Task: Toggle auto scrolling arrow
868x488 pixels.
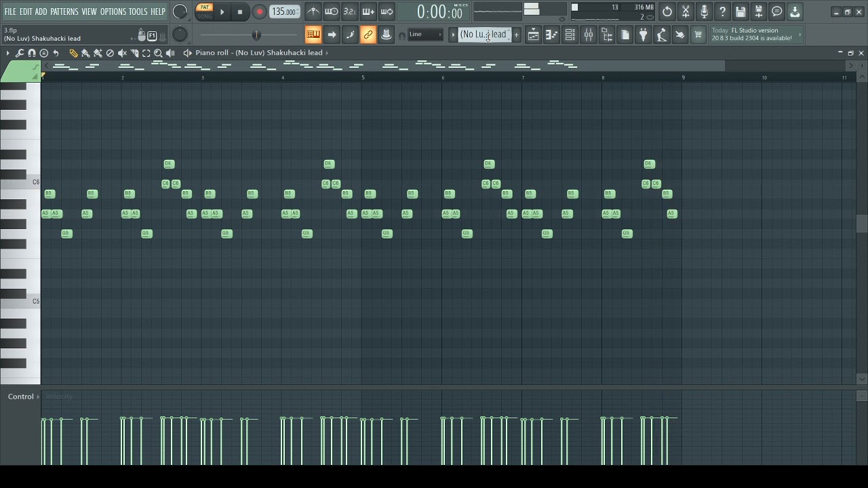Action: (x=332, y=35)
